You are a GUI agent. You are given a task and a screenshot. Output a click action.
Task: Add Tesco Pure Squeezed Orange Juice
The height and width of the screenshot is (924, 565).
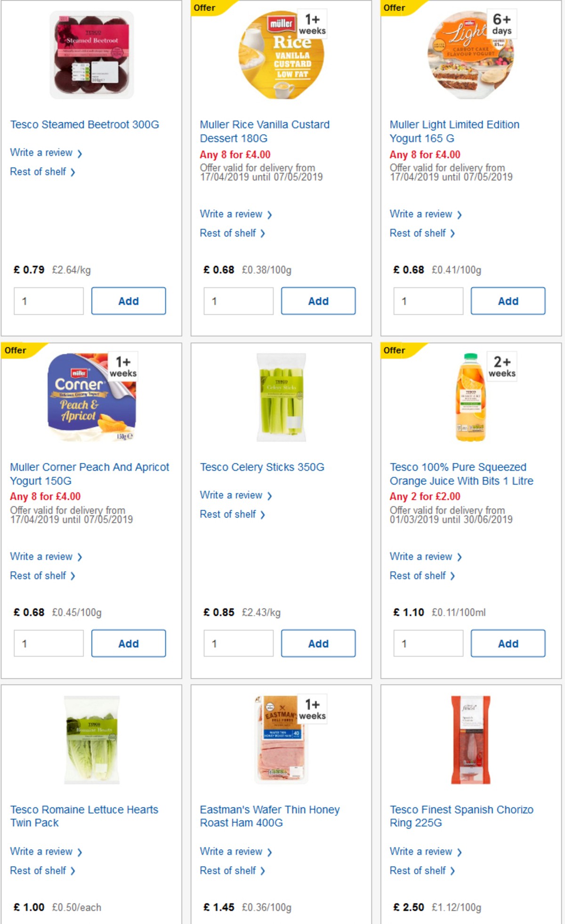point(508,643)
